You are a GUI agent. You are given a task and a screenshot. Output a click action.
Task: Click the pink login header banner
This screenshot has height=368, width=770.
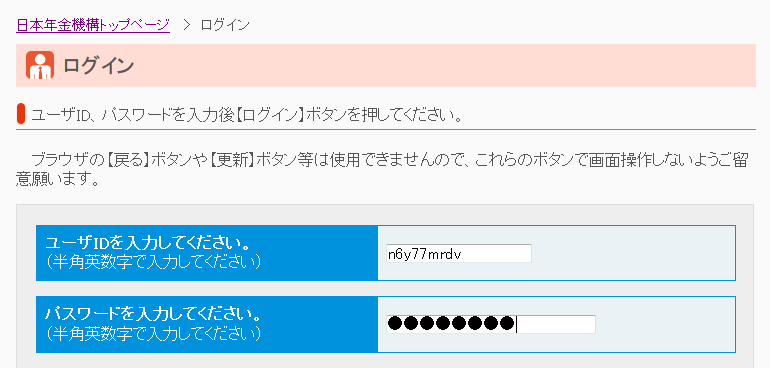pos(385,65)
